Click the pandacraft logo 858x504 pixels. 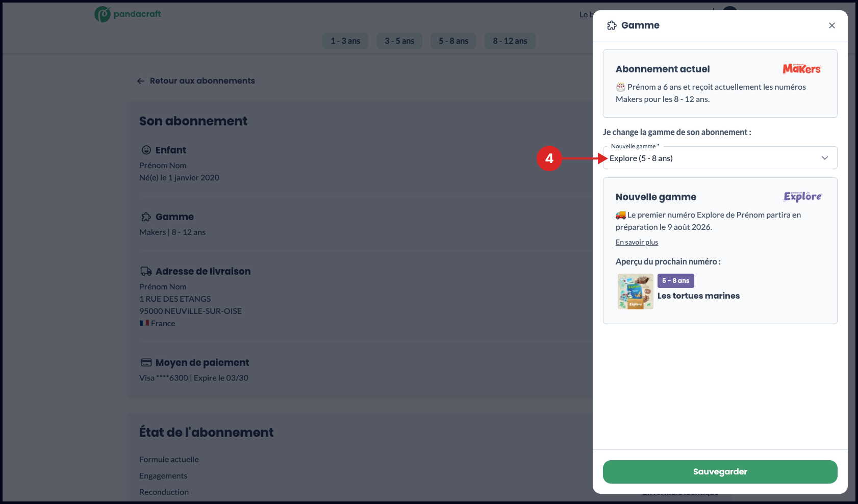[128, 14]
